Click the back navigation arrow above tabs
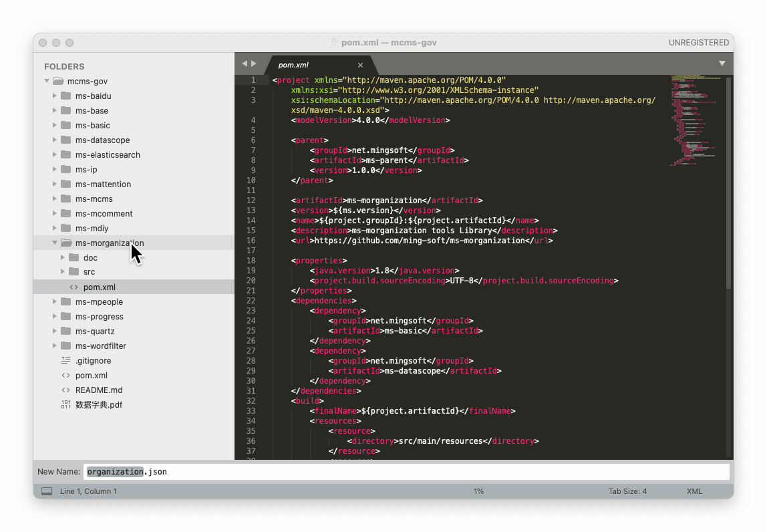767x532 pixels. (x=245, y=64)
